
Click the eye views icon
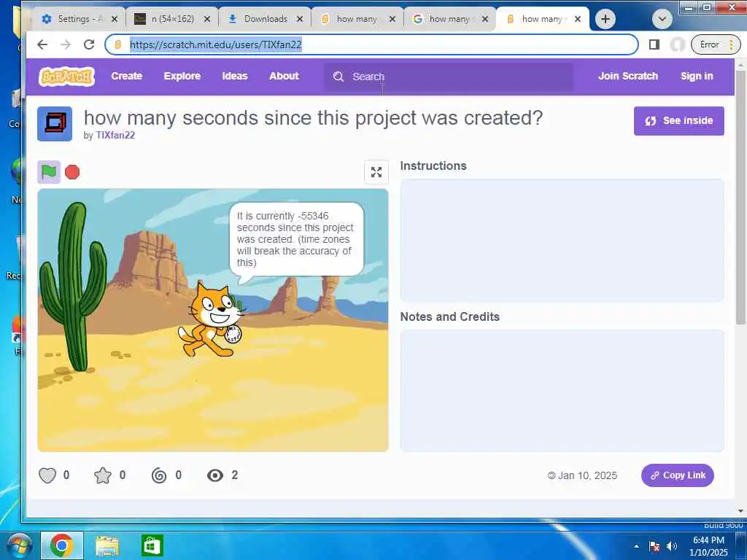point(215,475)
